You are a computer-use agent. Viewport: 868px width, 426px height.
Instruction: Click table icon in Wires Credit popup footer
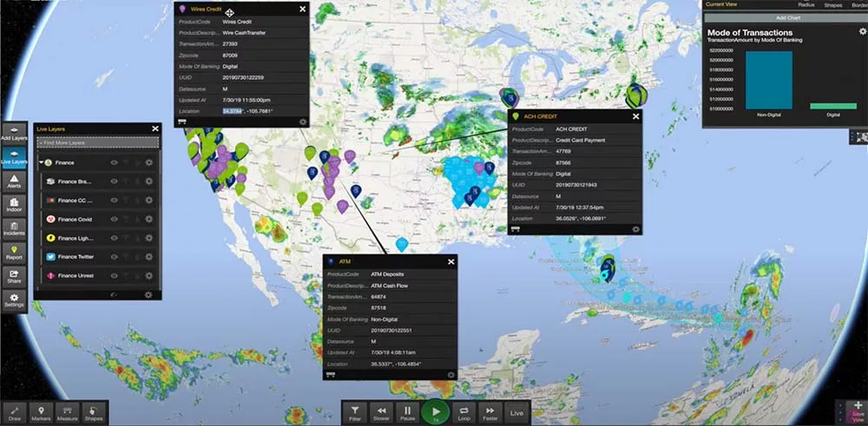click(x=182, y=121)
